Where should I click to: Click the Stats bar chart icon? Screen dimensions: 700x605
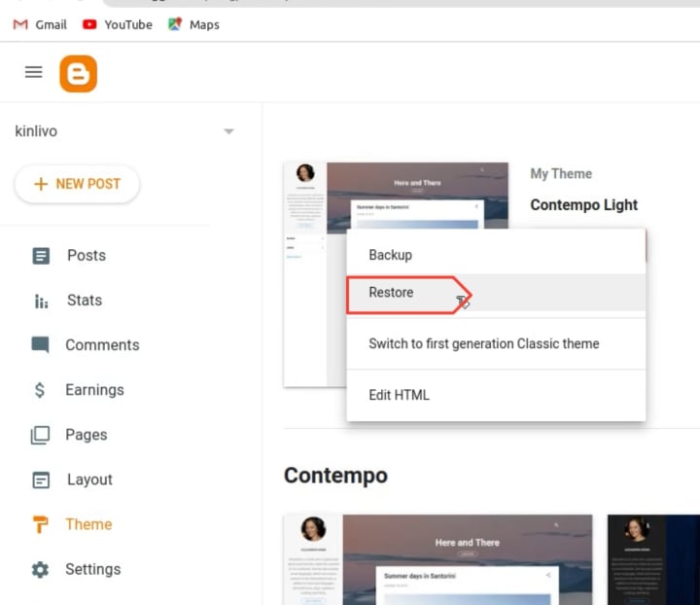pos(41,302)
